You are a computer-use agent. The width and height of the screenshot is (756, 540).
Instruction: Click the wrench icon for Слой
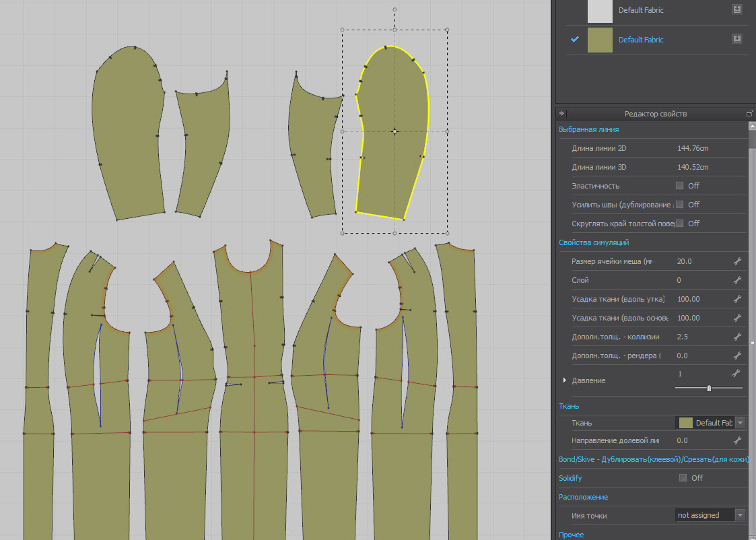click(x=736, y=280)
